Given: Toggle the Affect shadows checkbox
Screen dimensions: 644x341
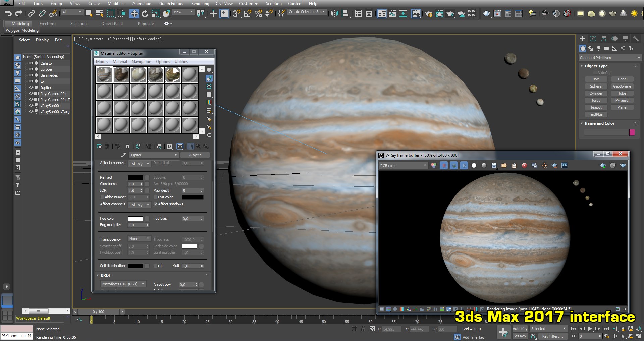Looking at the screenshot, I should pyautogui.click(x=156, y=204).
